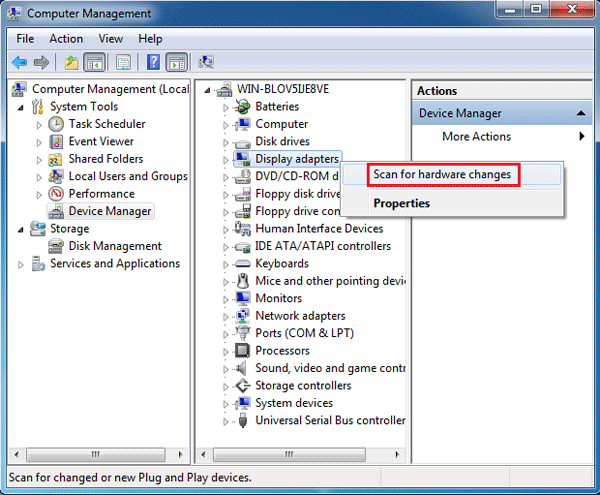Expand the Task Scheduler node
This screenshot has width=600, height=495.
click(x=39, y=125)
